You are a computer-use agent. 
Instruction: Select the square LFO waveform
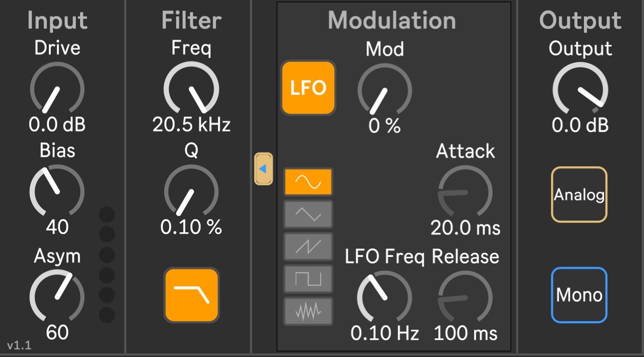[308, 279]
